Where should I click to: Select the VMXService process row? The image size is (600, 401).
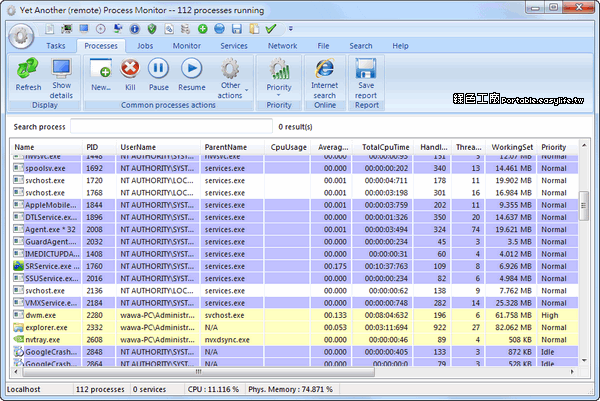[x=295, y=303]
